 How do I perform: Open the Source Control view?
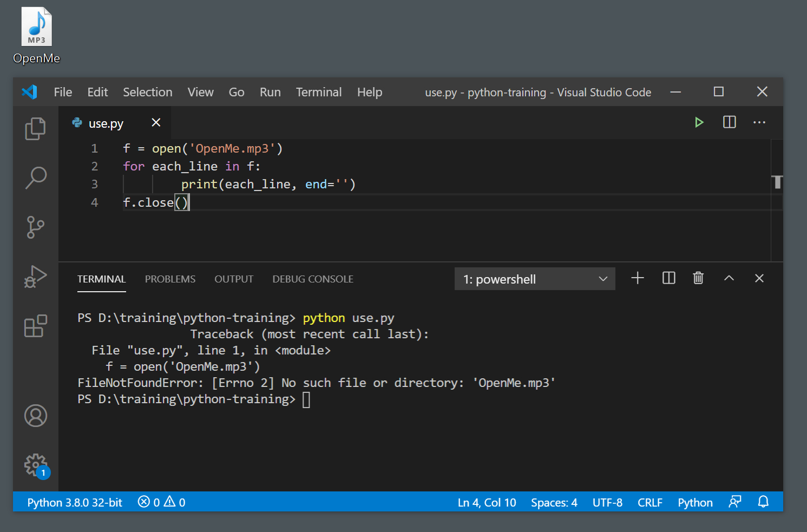[36, 227]
